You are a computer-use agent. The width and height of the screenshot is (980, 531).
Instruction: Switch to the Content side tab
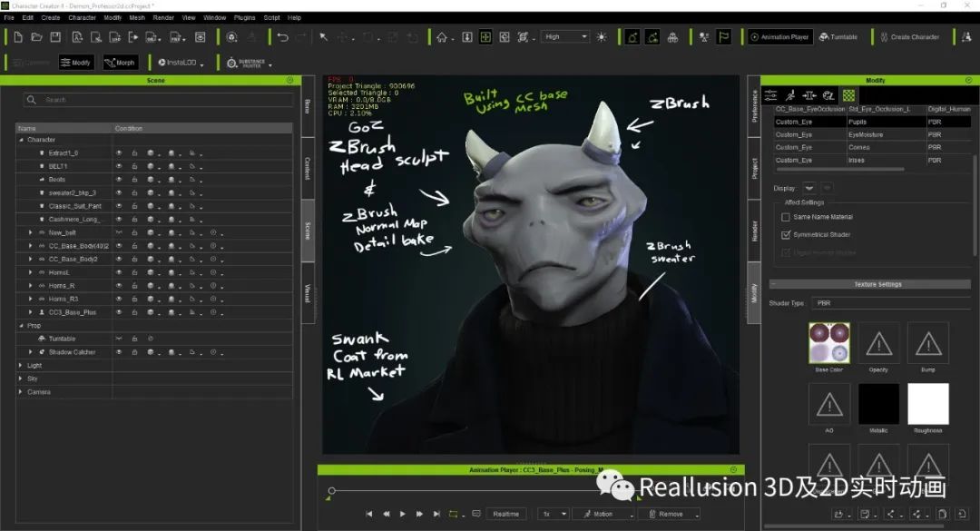308,168
